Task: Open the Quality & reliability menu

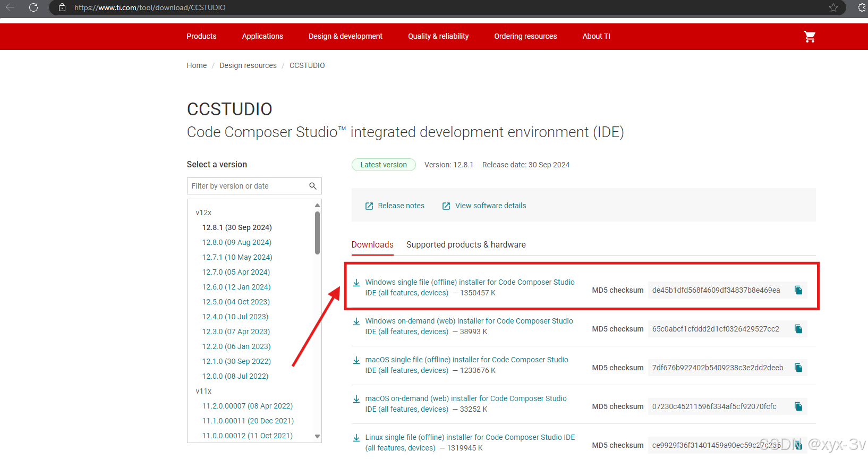Action: (438, 36)
